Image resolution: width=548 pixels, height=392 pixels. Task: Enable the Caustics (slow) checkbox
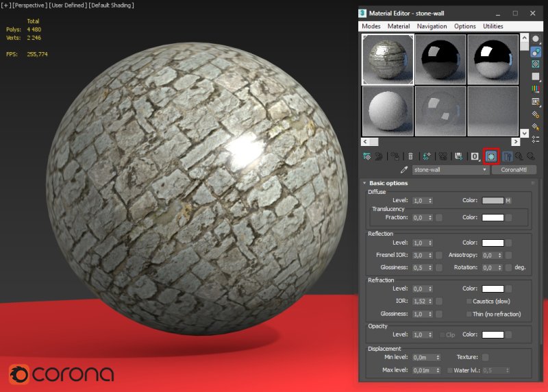[x=469, y=301]
